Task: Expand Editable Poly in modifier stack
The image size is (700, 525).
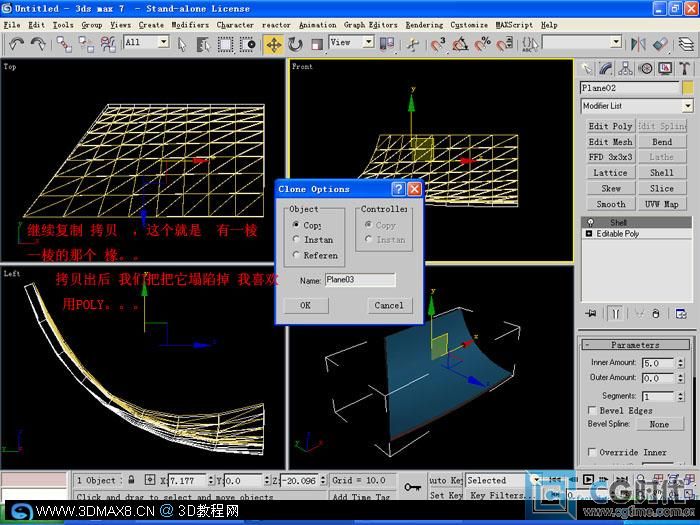Action: (x=589, y=233)
